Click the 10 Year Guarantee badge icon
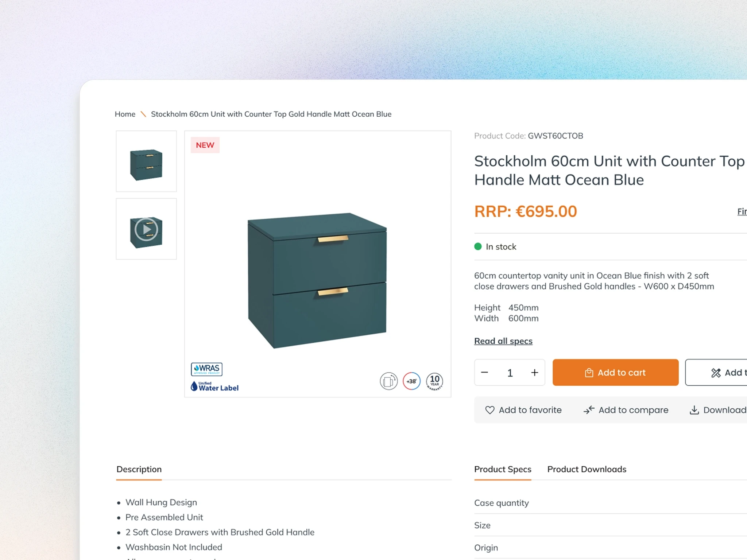The width and height of the screenshot is (747, 560). (434, 381)
